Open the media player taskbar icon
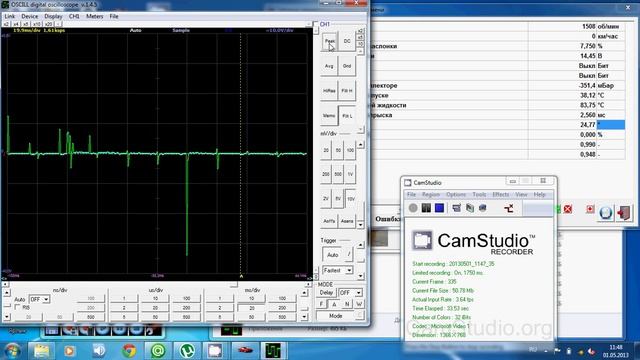 [70, 351]
